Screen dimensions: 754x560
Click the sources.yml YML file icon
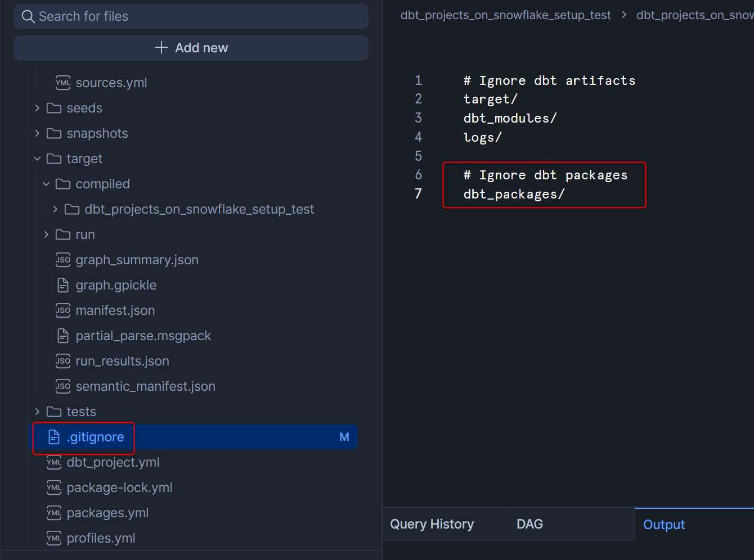coord(63,83)
